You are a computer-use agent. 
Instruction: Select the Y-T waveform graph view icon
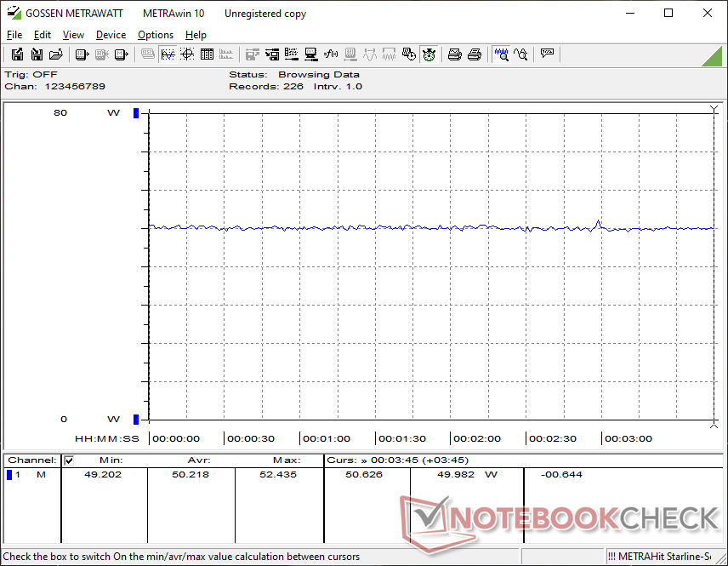(168, 54)
